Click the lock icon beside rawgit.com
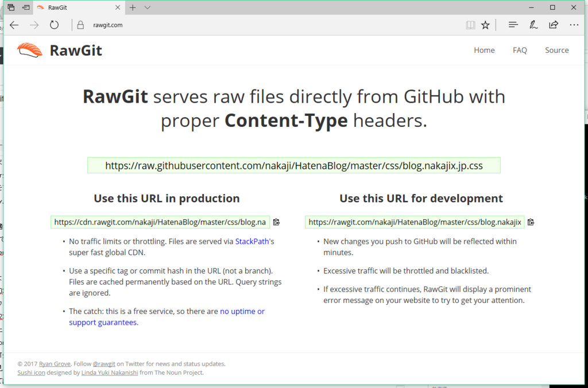 [x=80, y=25]
